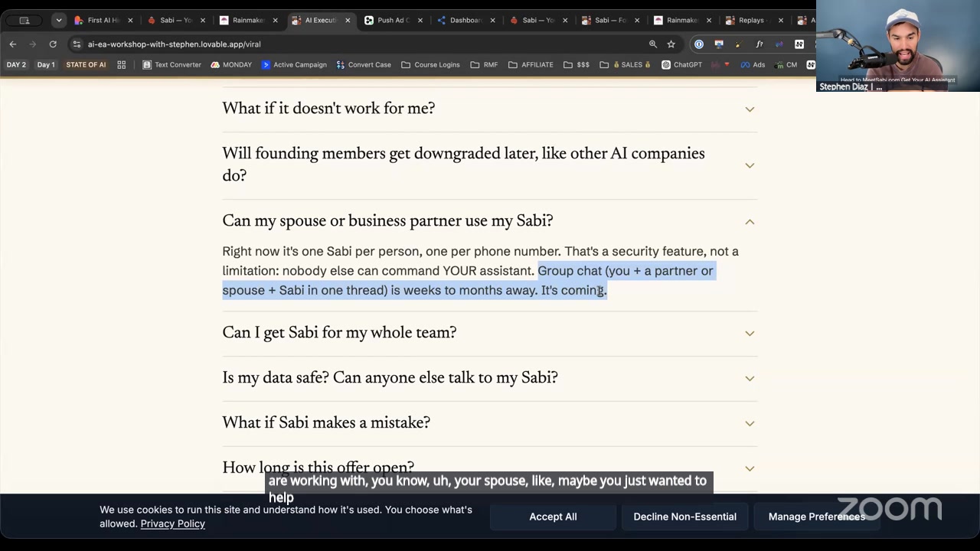980x551 pixels.
Task: Click the broom extension icon
Action: pos(739,44)
